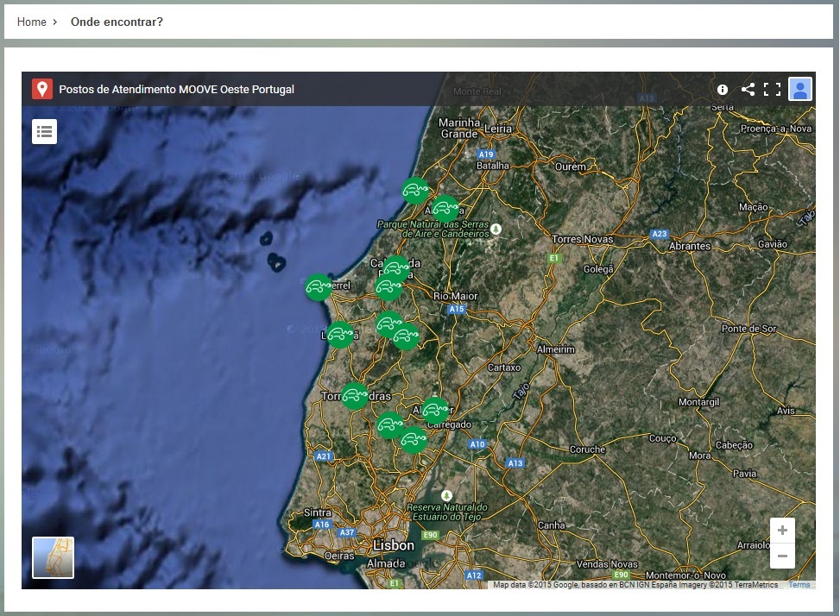Click the A19 highway shield near Batalha
This screenshot has height=616, width=840.
pyautogui.click(x=486, y=154)
